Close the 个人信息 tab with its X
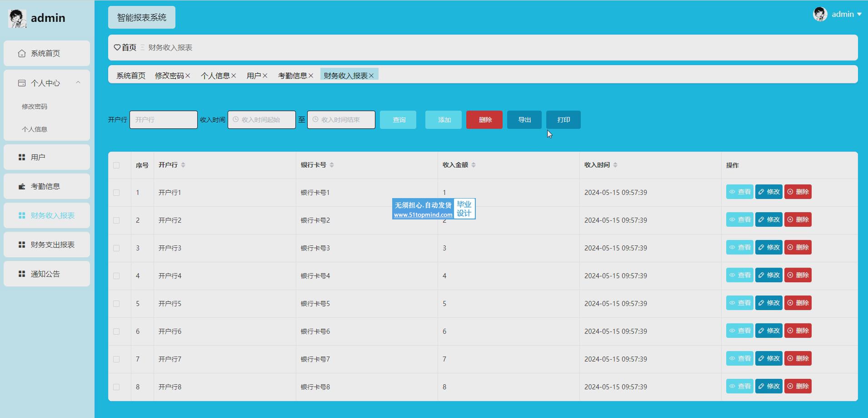Image resolution: width=868 pixels, height=418 pixels. pyautogui.click(x=234, y=76)
